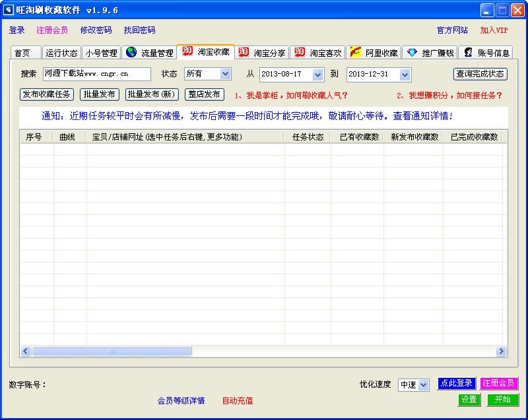
Task: Visit the 官方网站 link
Action: coord(452,30)
